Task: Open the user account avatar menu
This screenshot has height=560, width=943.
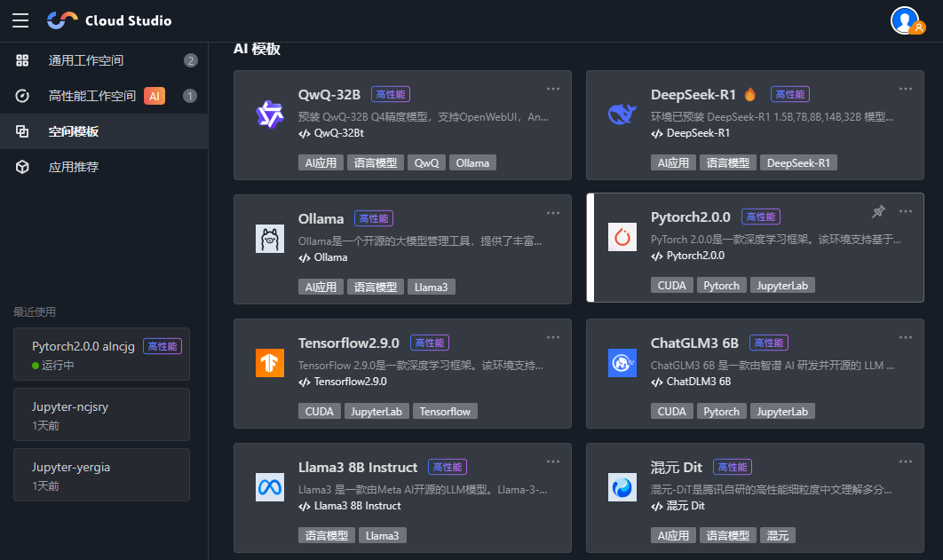Action: click(907, 20)
